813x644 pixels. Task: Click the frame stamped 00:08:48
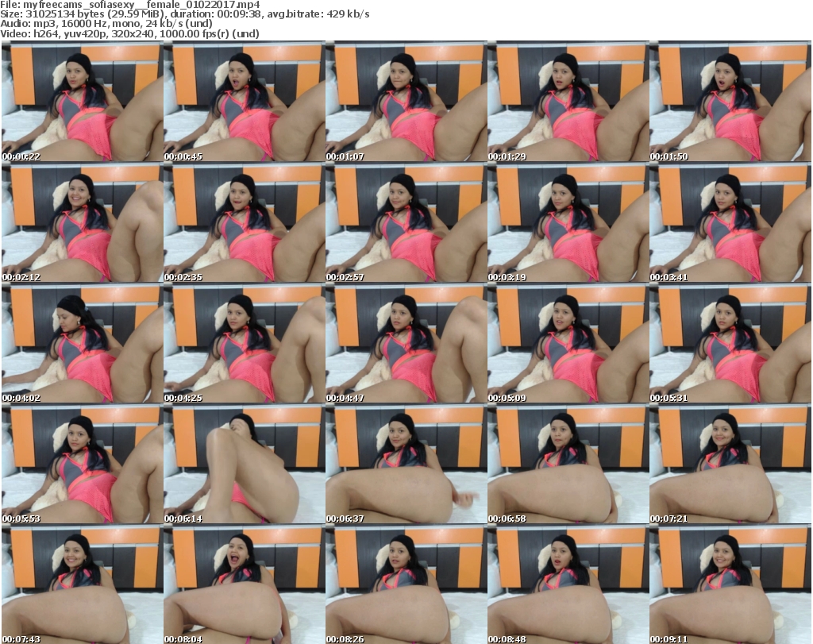click(568, 584)
